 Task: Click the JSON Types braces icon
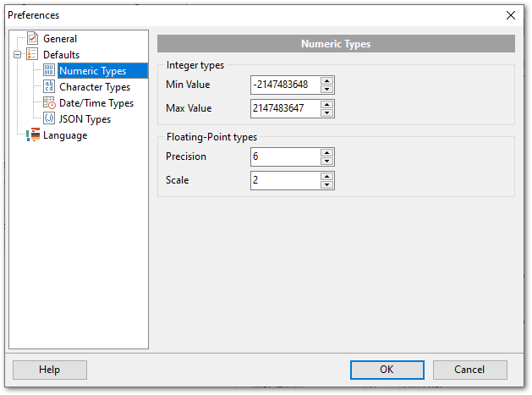click(49, 118)
